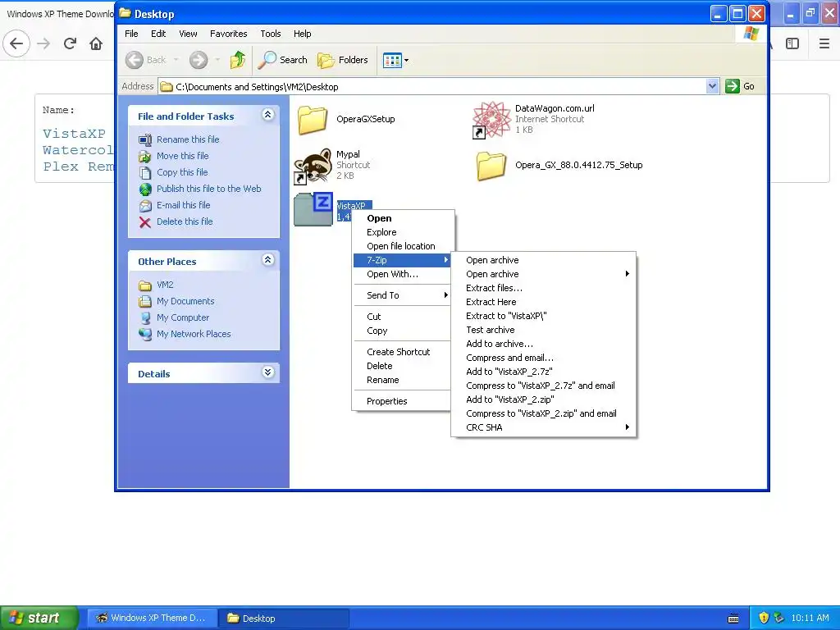This screenshot has width=840, height=630.
Task: Click Rename this file link
Action: [188, 139]
